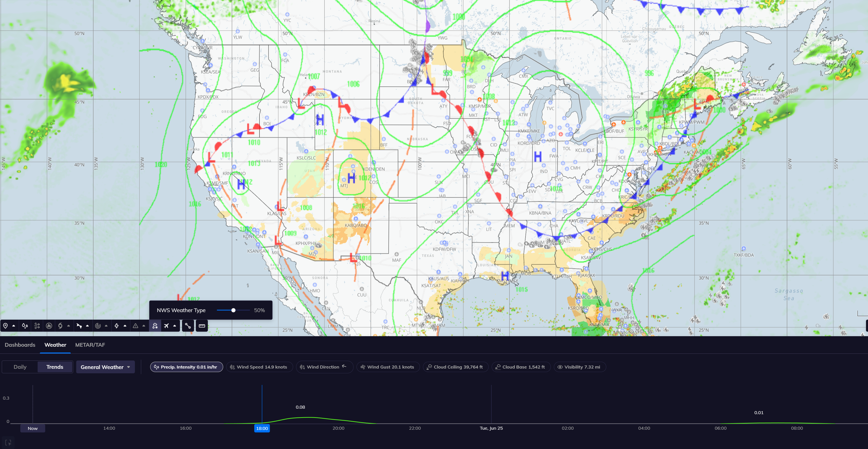Select the ruler measurement tool
This screenshot has height=449, width=868.
tap(202, 326)
